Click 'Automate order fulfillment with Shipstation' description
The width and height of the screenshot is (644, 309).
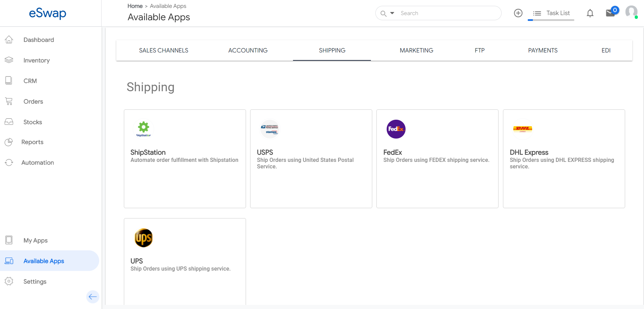point(184,160)
